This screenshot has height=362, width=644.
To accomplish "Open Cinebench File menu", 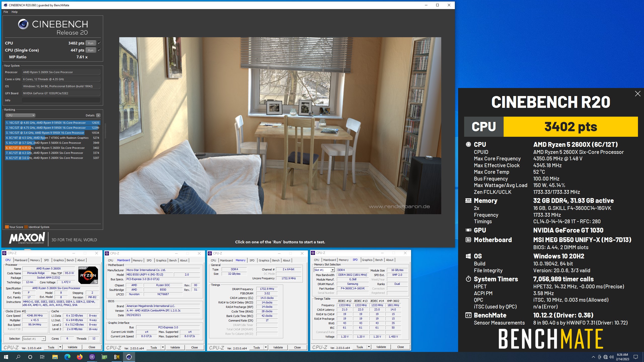I will pyautogui.click(x=6, y=12).
